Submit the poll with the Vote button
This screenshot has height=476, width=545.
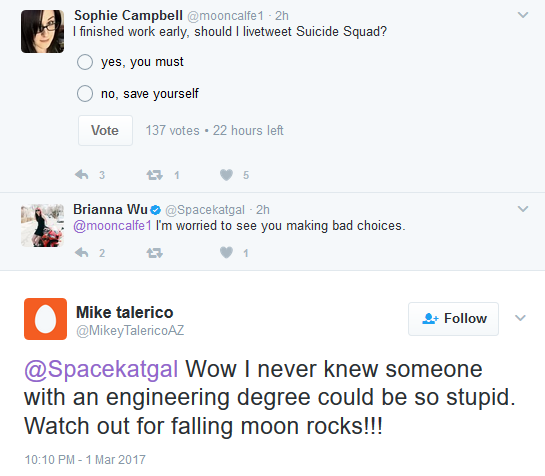pyautogui.click(x=105, y=130)
